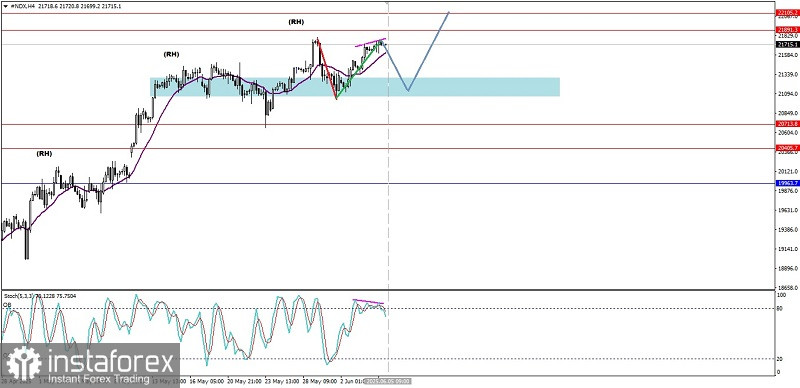Click the 22105.2 red price label

pos(787,13)
